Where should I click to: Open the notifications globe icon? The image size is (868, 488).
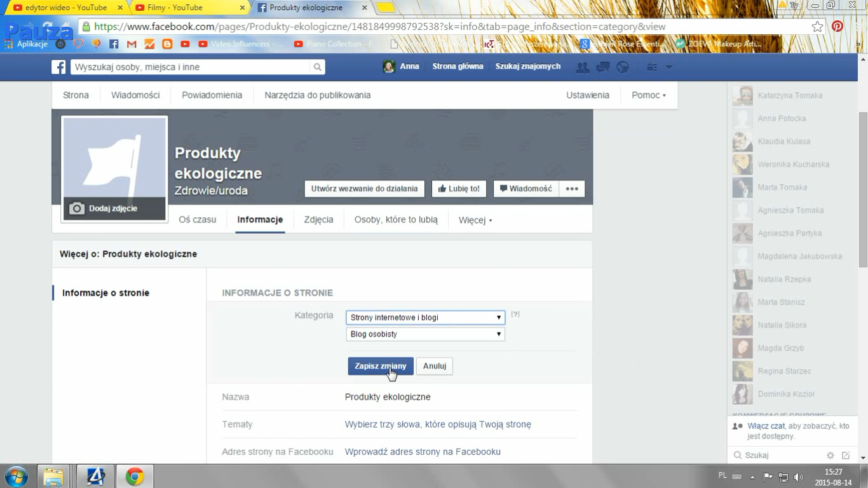623,67
